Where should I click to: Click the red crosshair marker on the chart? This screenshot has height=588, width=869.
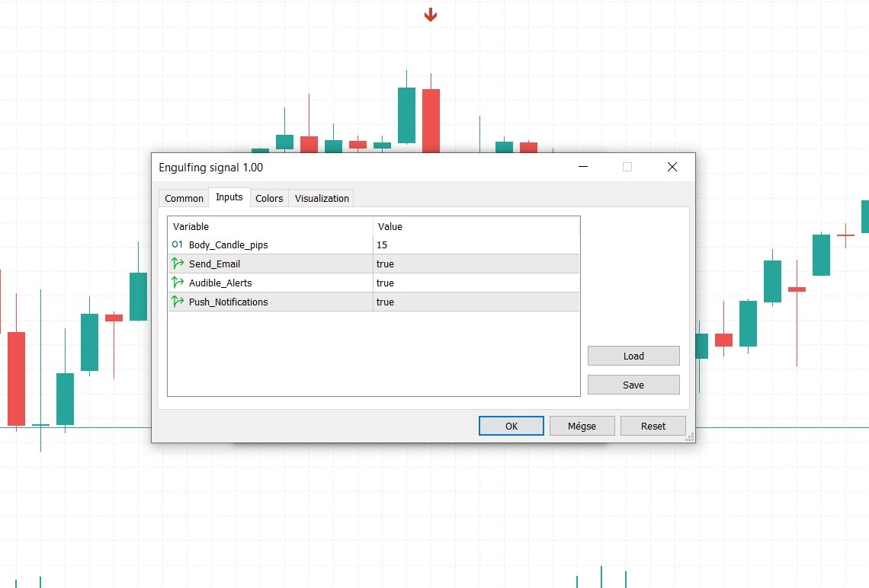(845, 236)
